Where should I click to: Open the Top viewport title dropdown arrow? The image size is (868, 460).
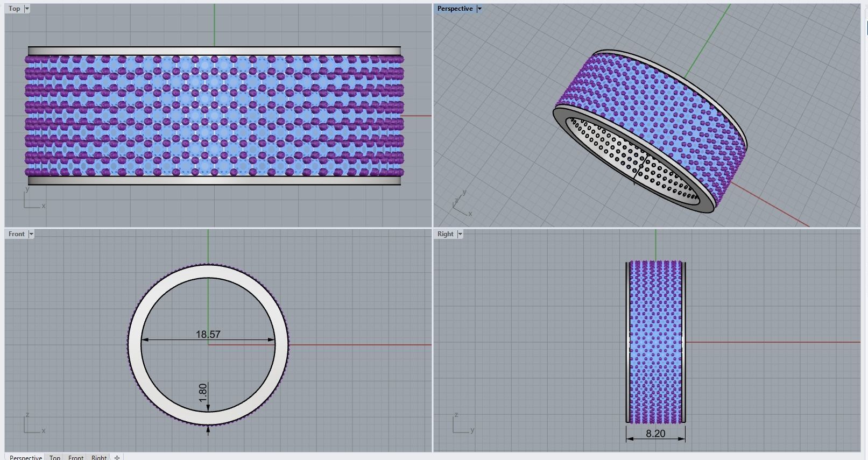27,9
